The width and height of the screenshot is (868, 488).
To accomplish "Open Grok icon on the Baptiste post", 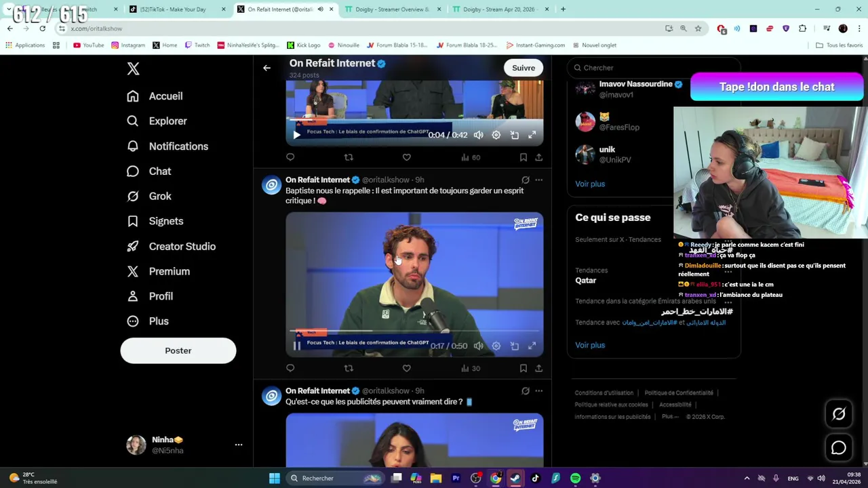I will pos(526,180).
